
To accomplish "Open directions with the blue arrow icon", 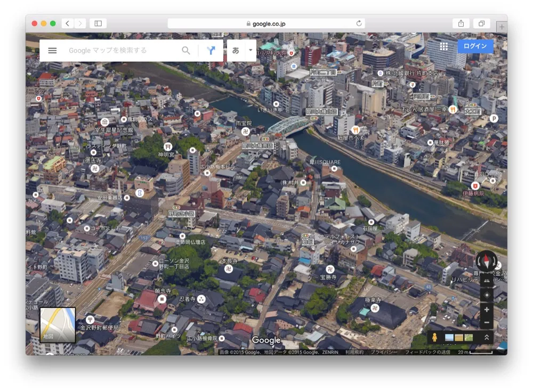I will pos(211,51).
